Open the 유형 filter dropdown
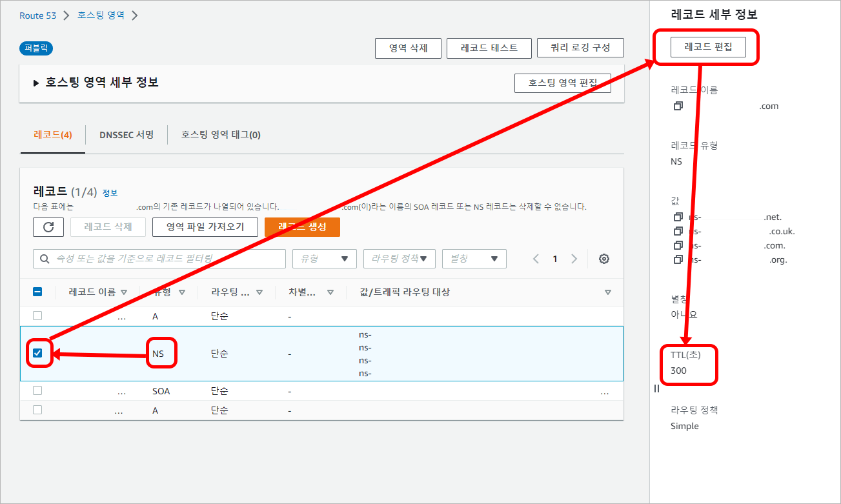The height and width of the screenshot is (504, 841). (325, 259)
